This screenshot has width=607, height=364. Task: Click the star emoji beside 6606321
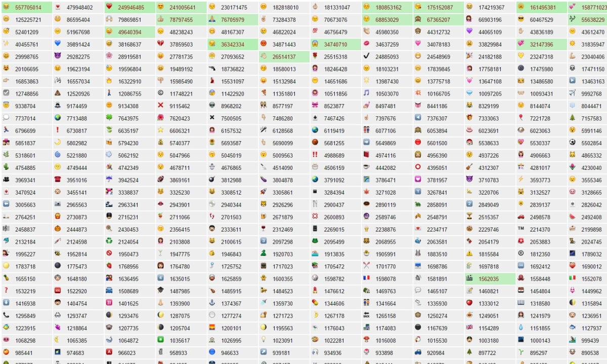[160, 130]
